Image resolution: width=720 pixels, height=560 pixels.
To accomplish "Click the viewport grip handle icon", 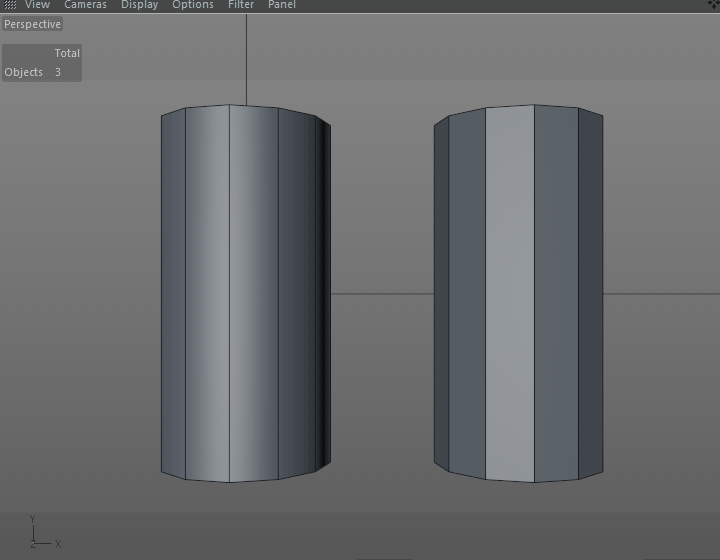I will tap(10, 5).
